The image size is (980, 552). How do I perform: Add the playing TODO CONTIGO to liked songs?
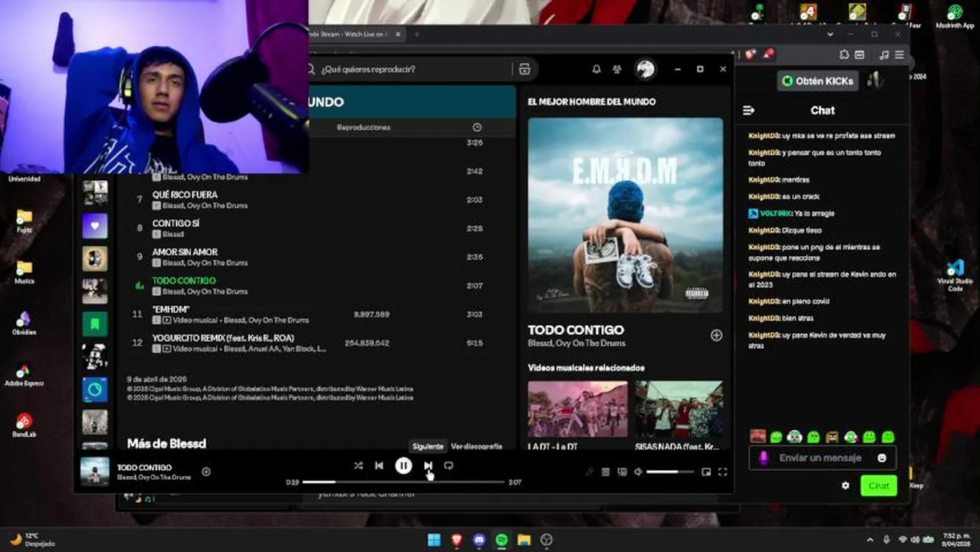[x=206, y=472]
